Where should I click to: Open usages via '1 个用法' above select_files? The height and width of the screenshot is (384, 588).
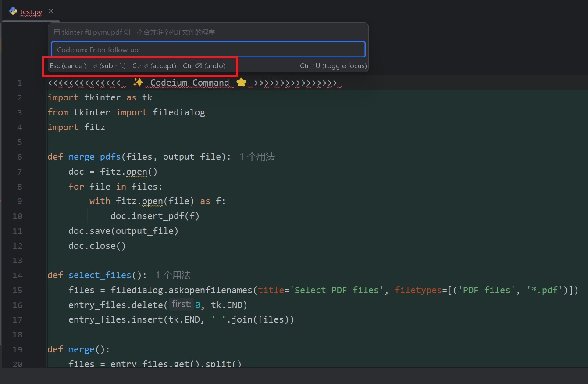[x=173, y=275]
